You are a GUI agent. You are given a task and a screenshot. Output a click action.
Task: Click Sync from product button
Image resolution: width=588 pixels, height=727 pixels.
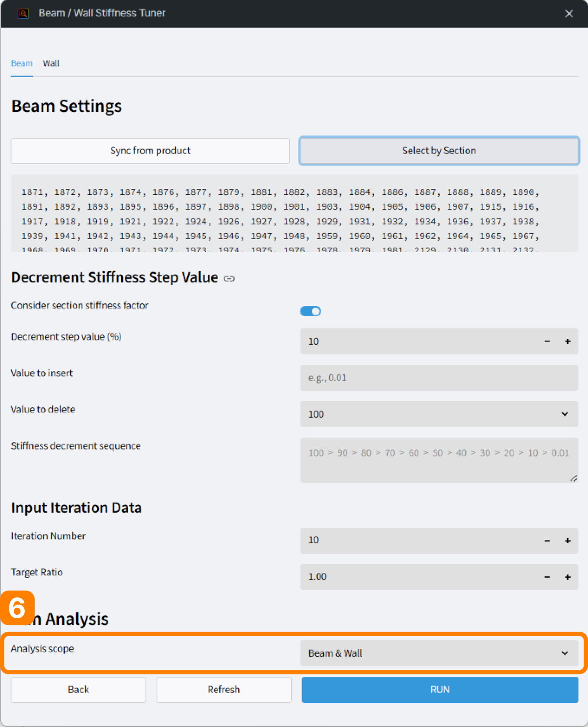click(150, 151)
